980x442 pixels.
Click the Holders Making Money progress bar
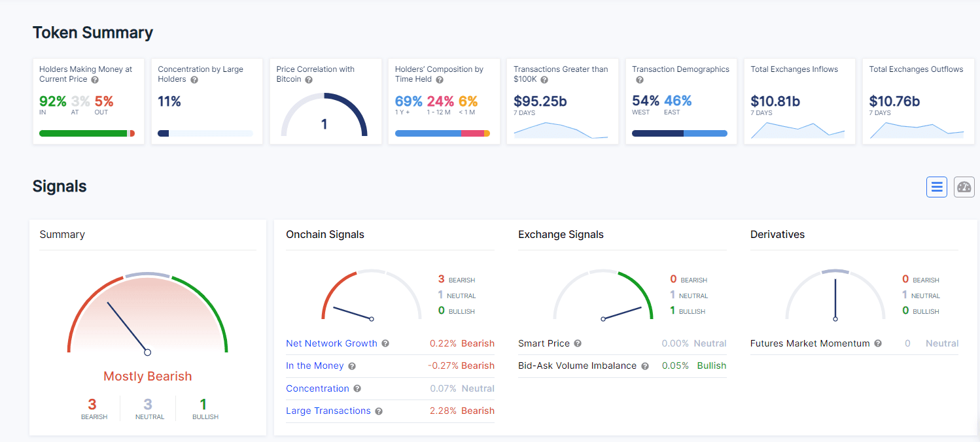(86, 133)
